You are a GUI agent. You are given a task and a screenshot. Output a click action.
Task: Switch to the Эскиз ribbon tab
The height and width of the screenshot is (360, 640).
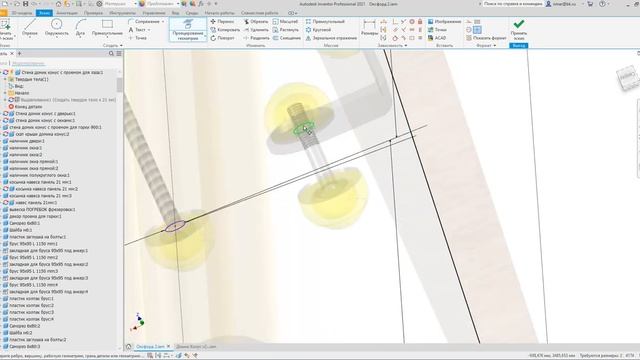pyautogui.click(x=44, y=13)
